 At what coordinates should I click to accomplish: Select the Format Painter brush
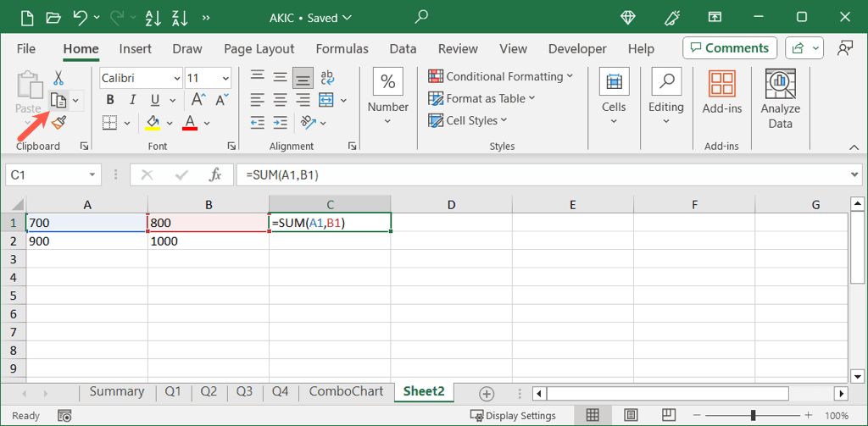point(58,122)
